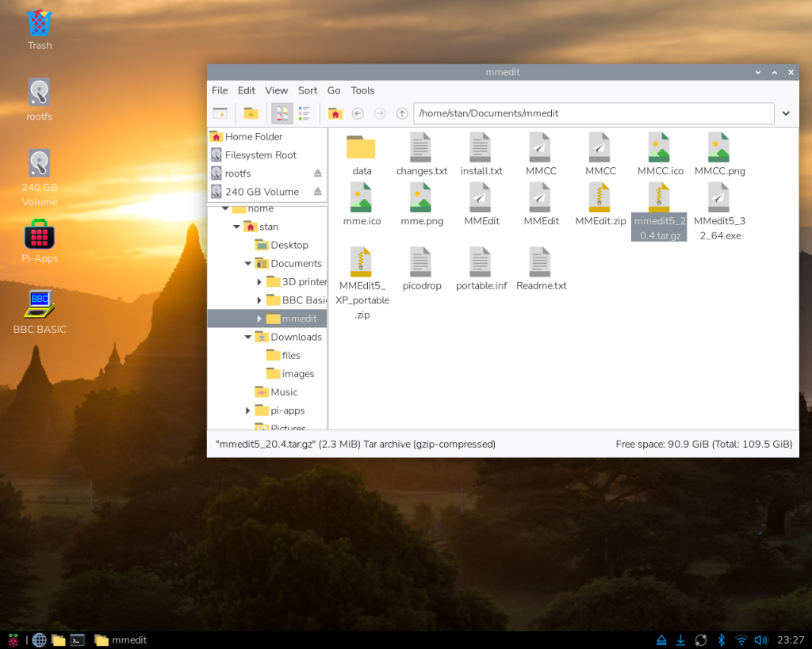This screenshot has height=649, width=812.
Task: Toggle Bluetooth from the system tray
Action: tap(722, 639)
